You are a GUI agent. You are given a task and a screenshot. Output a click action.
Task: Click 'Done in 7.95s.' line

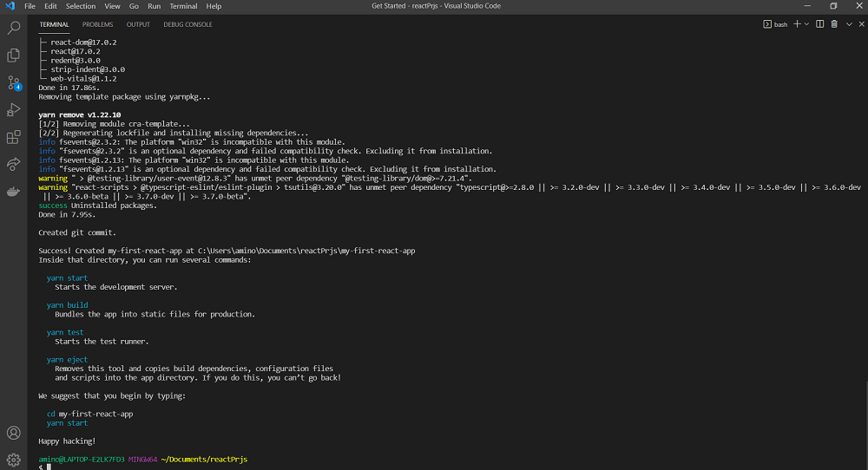click(x=67, y=214)
